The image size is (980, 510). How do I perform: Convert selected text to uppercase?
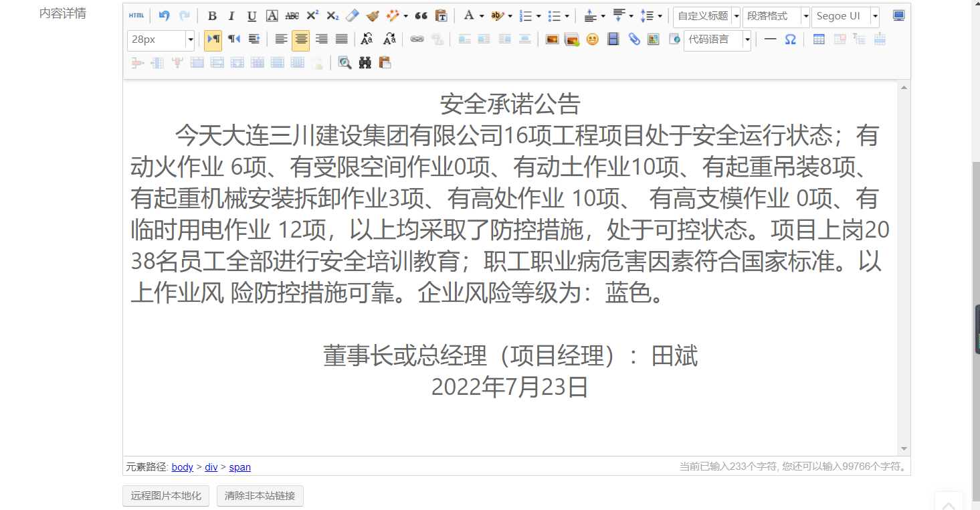pos(367,39)
